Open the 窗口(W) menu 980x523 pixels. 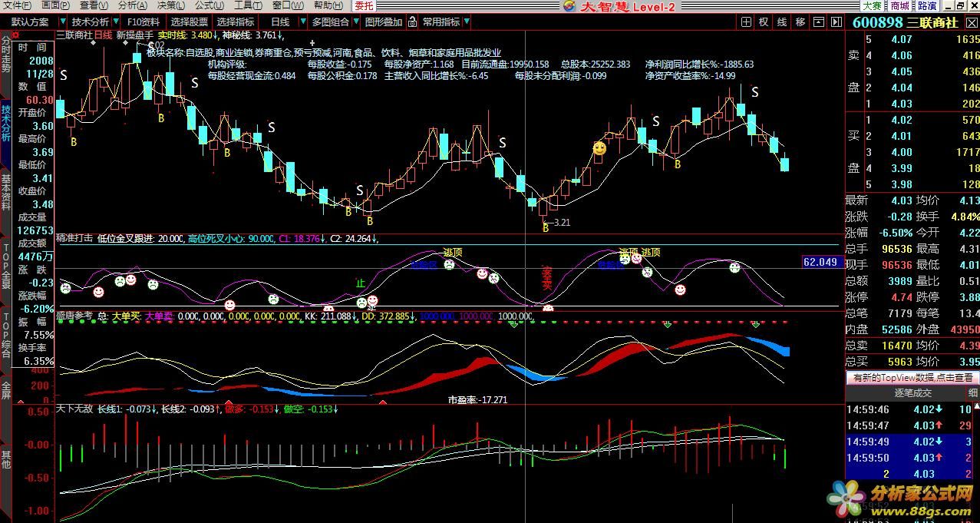(x=288, y=5)
